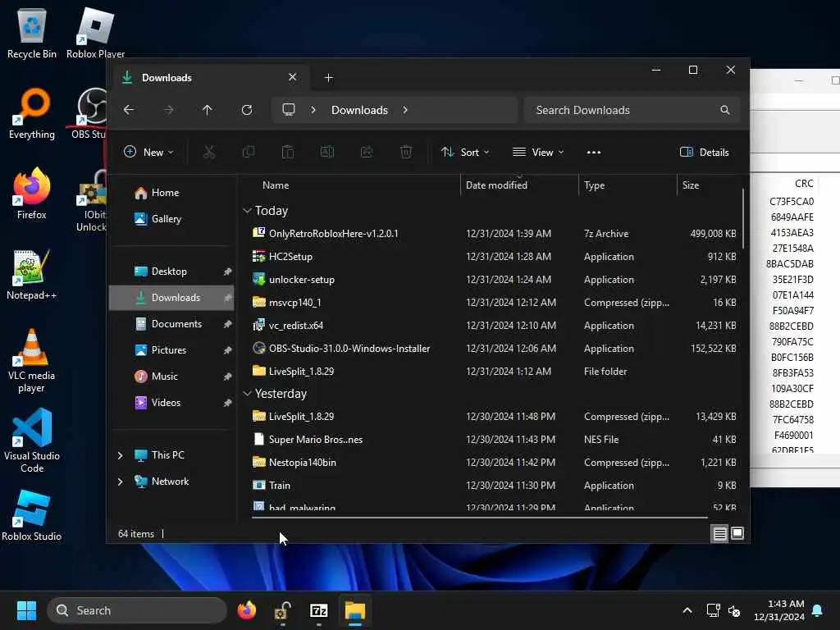The width and height of the screenshot is (840, 630).
Task: Click the vertical scrollbar of file list
Action: 742,218
